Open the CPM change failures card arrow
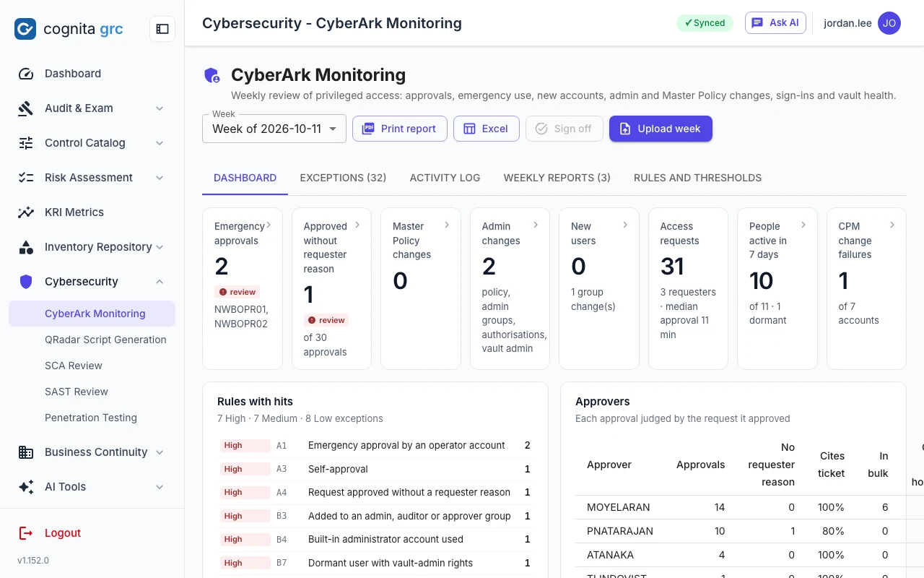Image resolution: width=924 pixels, height=578 pixels. 892,225
